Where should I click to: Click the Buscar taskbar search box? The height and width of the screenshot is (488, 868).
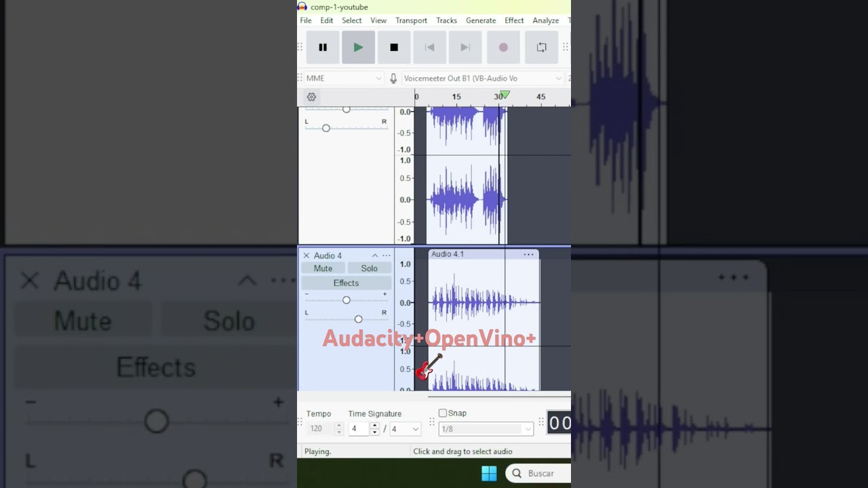[538, 473]
